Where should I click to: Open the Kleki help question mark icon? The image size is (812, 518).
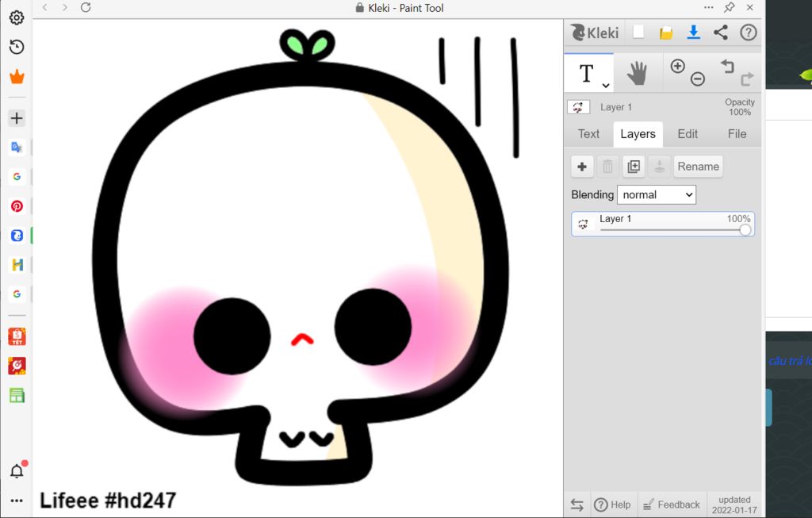748,33
